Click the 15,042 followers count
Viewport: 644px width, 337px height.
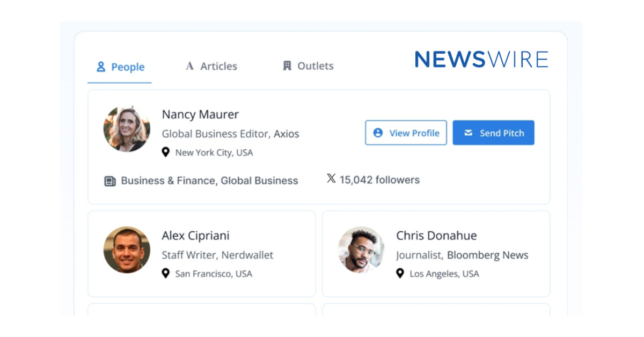[x=380, y=180]
